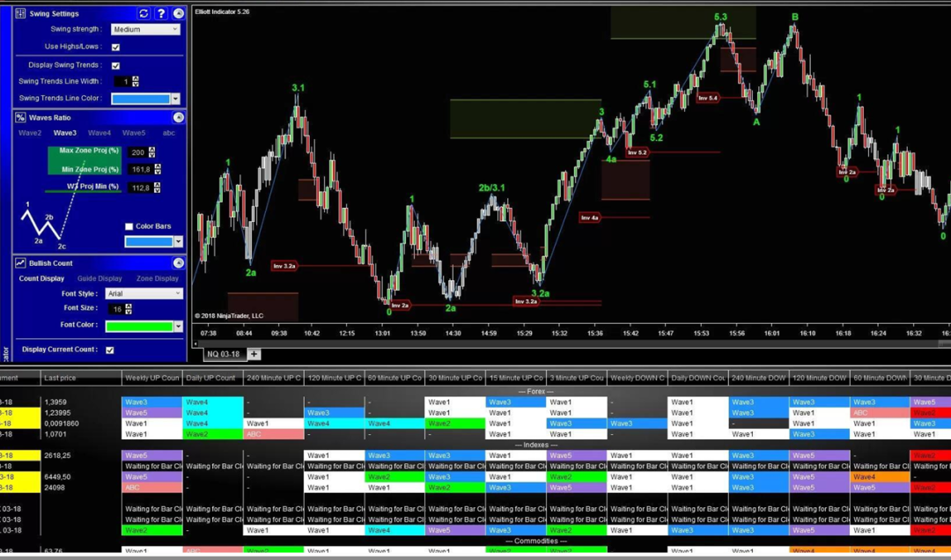Collapse the Waves Ratio panel

point(178,118)
